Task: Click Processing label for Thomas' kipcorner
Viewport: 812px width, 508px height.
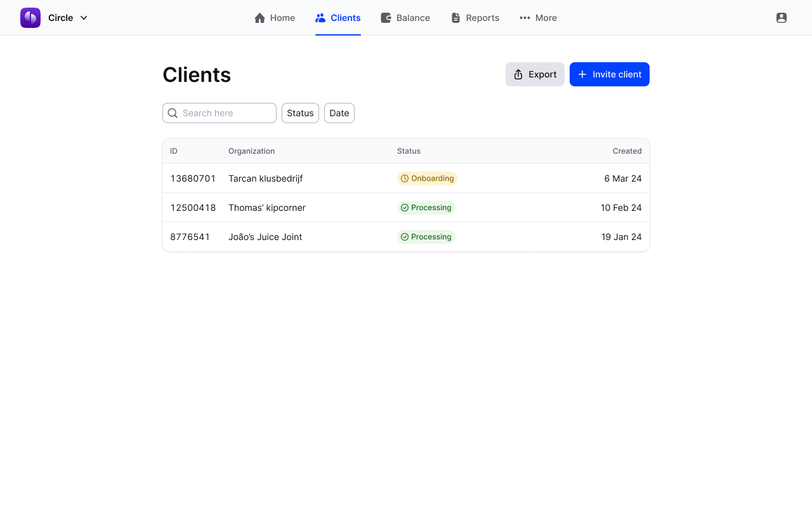Action: pos(431,208)
